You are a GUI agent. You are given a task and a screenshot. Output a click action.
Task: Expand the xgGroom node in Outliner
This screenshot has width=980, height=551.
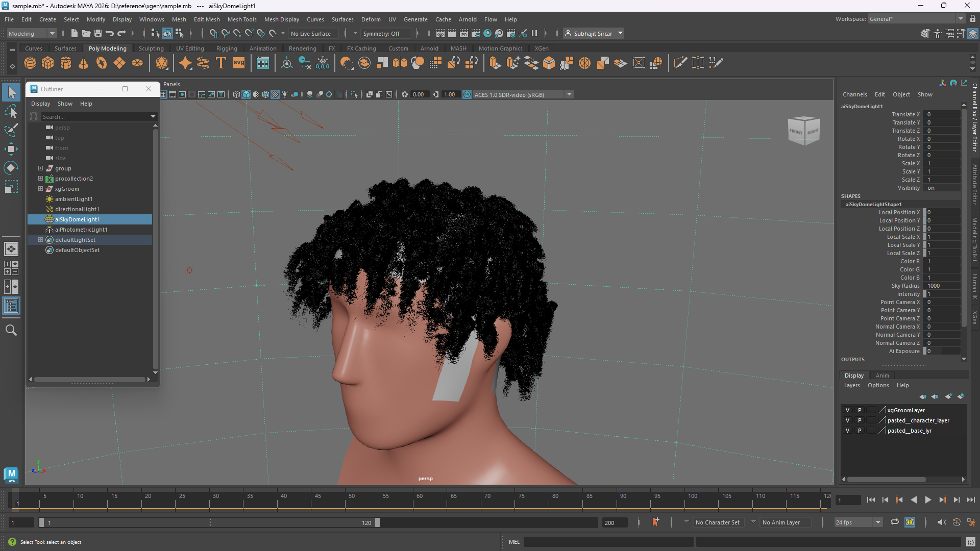click(x=40, y=189)
